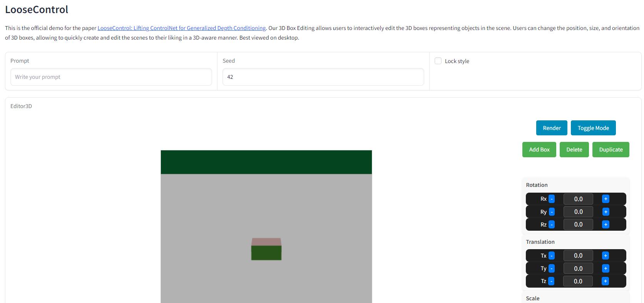Increase Rz rotation value

coord(606,225)
